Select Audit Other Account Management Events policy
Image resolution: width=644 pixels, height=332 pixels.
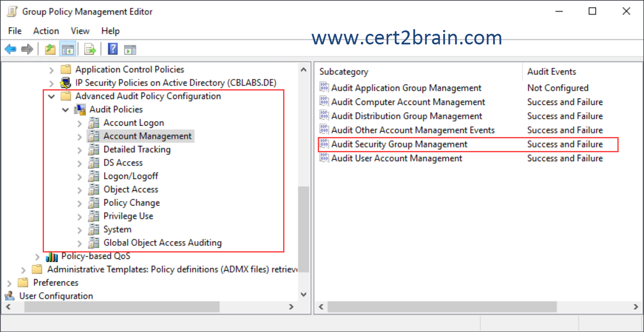click(x=413, y=130)
